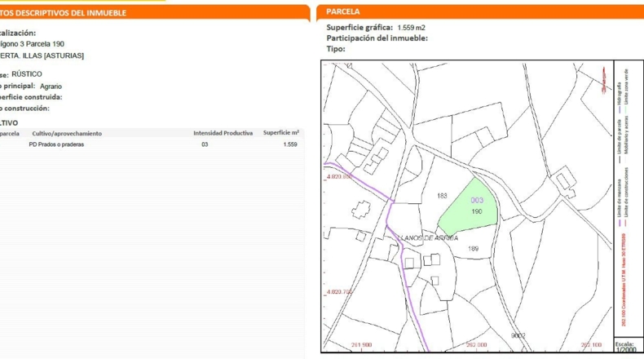This screenshot has height=359, width=644.
Task: Select the green highlighted parcel 190
Action: [470, 208]
